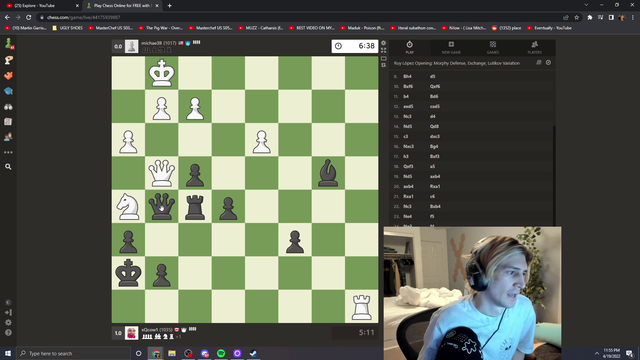This screenshot has width=640, height=360.
Task: Open michae38 opponent profile name
Action: pos(151,43)
